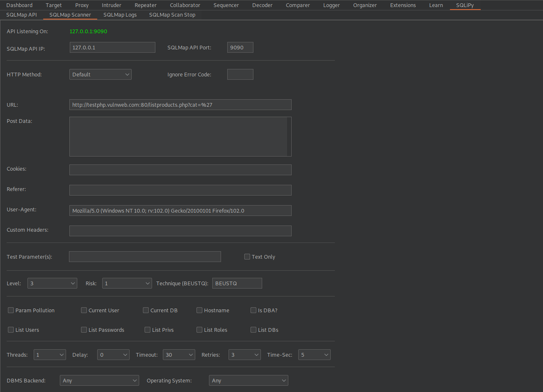Open the SQLMap Scan Stop sub-tab
The width and height of the screenshot is (543, 392).
pos(172,15)
